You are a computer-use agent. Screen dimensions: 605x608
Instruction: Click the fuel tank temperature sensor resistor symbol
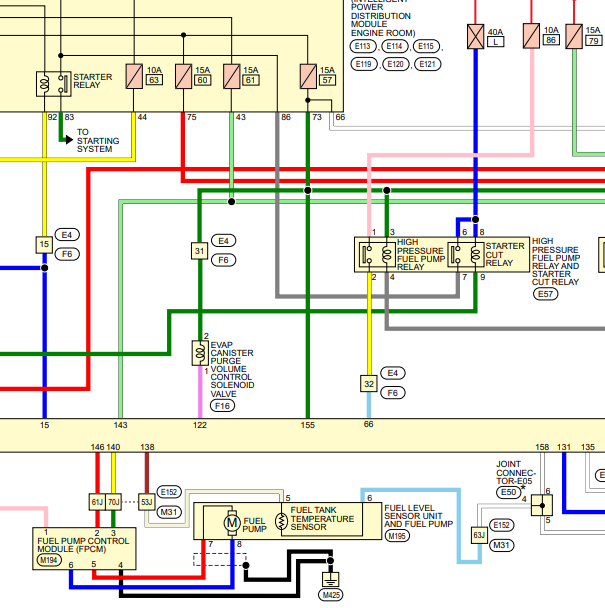coord(281,522)
